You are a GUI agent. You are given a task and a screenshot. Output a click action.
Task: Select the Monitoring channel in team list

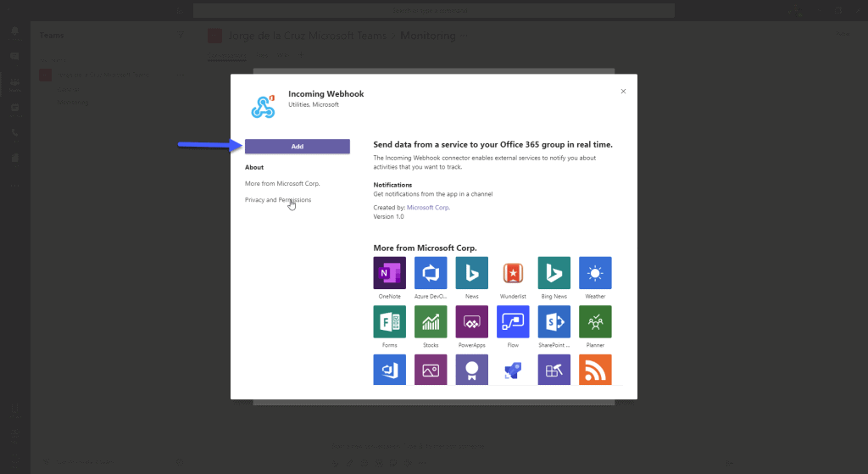(73, 103)
